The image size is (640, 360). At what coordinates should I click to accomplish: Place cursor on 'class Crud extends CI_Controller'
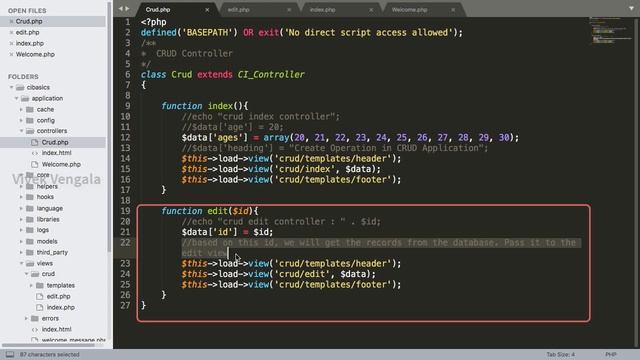click(x=222, y=75)
